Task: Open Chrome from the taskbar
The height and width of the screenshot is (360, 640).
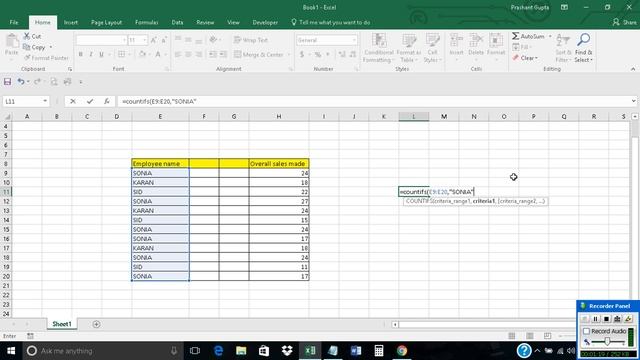Action: click(x=402, y=351)
